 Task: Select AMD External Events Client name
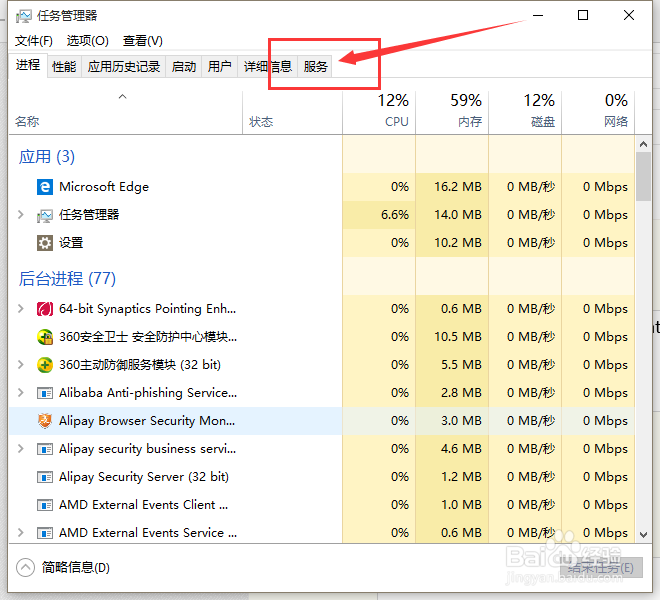pyautogui.click(x=144, y=504)
